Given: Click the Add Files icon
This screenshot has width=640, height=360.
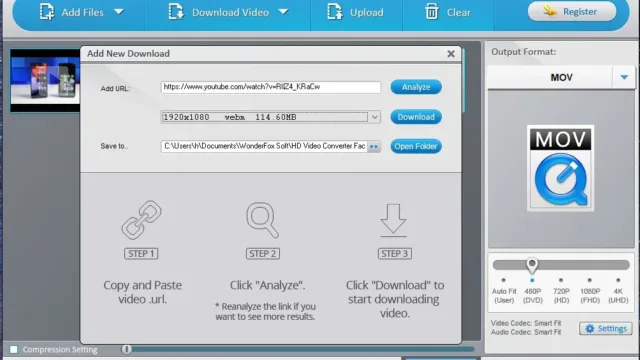Looking at the screenshot, I should click(x=47, y=12).
